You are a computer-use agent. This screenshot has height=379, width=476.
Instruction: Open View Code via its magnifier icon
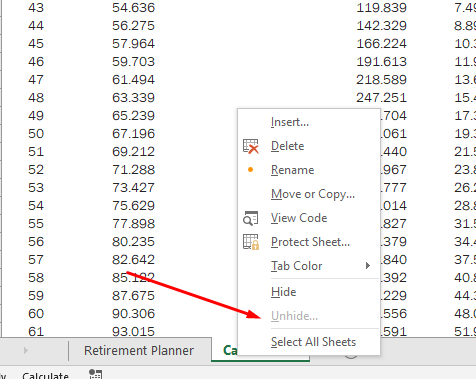251,218
